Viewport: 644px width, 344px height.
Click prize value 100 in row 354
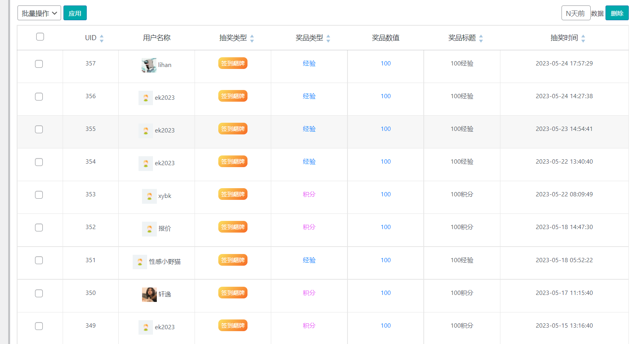[386, 162]
